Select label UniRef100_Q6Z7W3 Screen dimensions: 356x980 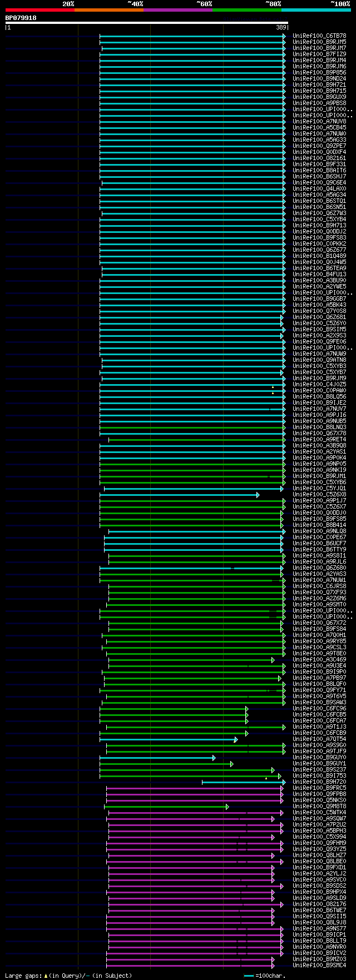319,213
